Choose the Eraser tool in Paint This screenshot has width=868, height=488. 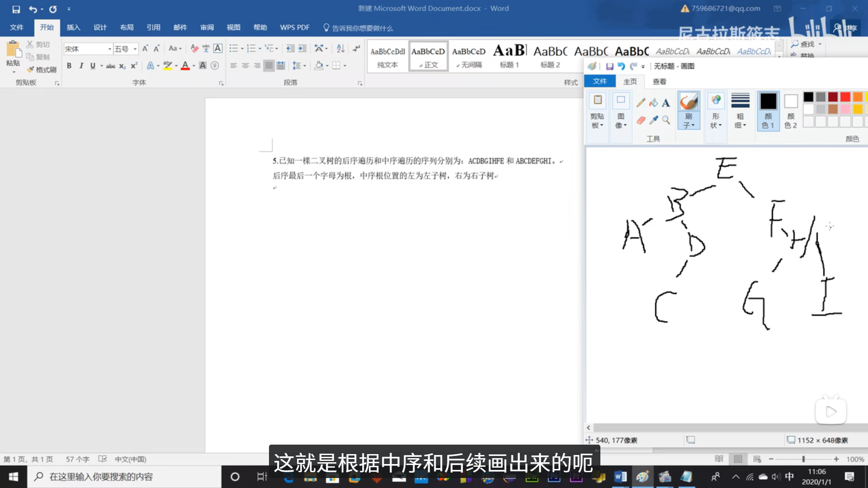(641, 120)
